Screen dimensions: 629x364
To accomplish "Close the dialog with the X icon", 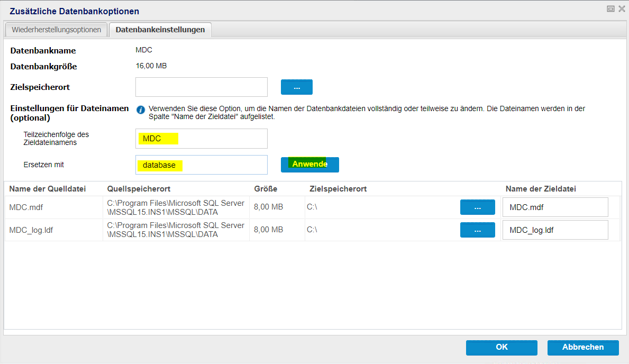I will (x=622, y=9).
